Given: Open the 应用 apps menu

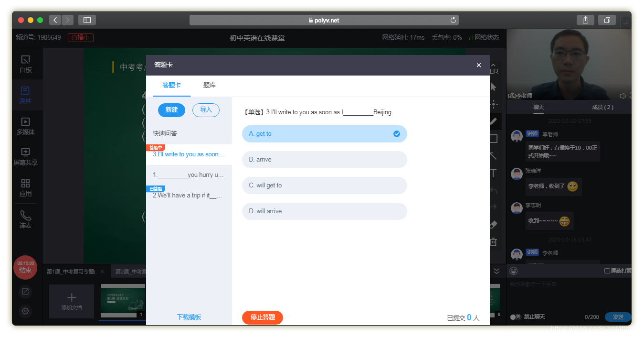Looking at the screenshot, I should click(26, 188).
